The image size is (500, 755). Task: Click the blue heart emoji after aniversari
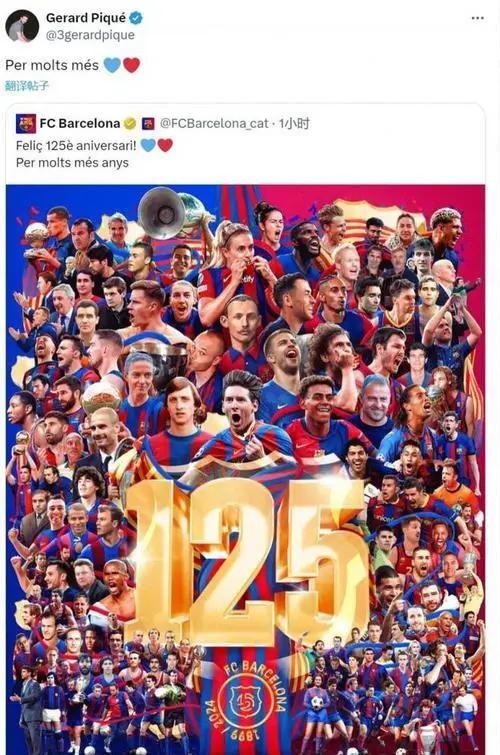[148, 145]
